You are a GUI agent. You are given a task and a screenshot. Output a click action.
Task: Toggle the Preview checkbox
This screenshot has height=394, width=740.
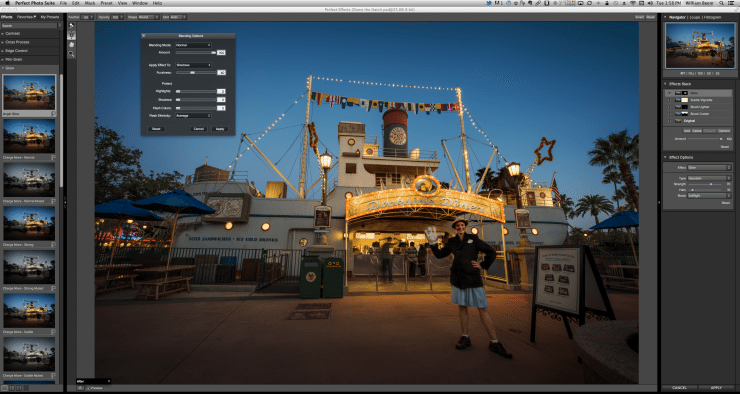[88, 388]
